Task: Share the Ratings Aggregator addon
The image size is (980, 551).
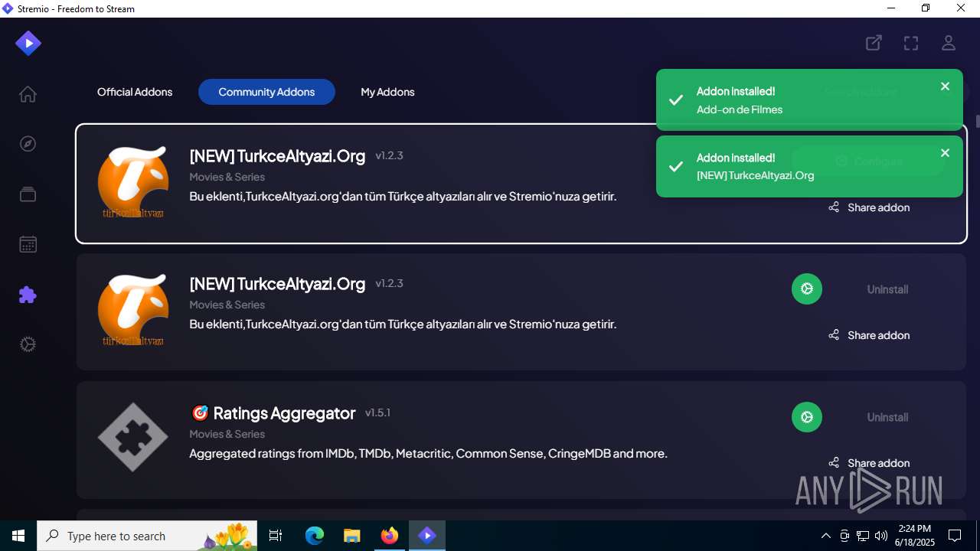Action: [869, 463]
